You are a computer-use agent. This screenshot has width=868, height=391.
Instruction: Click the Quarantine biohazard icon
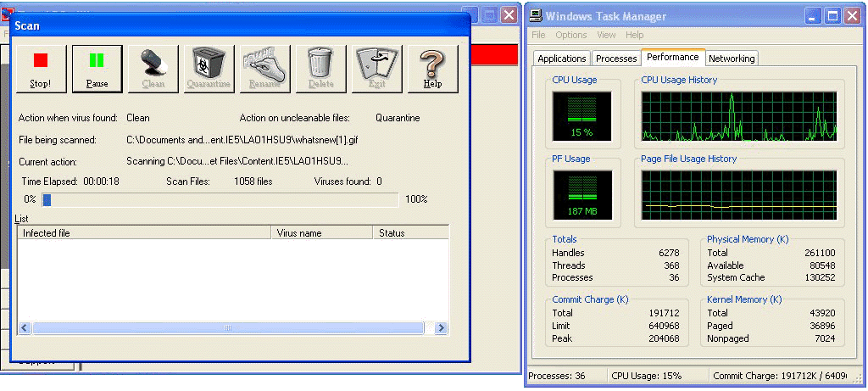point(209,69)
